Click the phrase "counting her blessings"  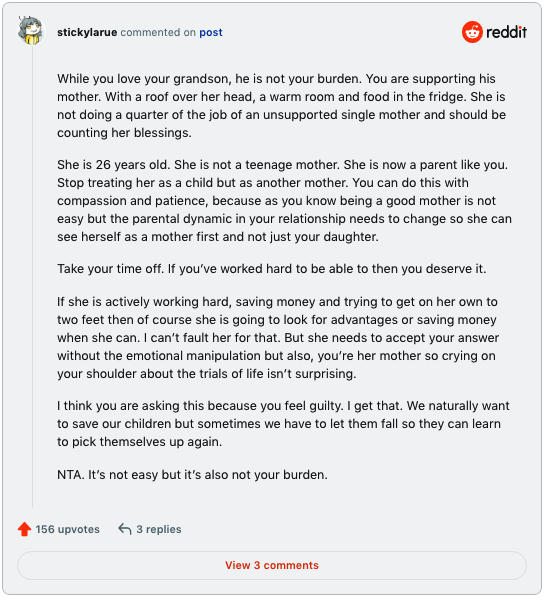click(124, 134)
